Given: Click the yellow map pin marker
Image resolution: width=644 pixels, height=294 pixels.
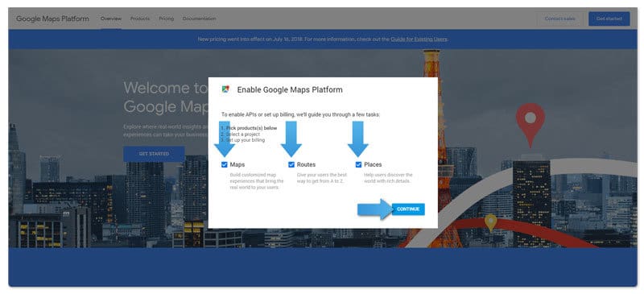Looking at the screenshot, I should tap(490, 223).
